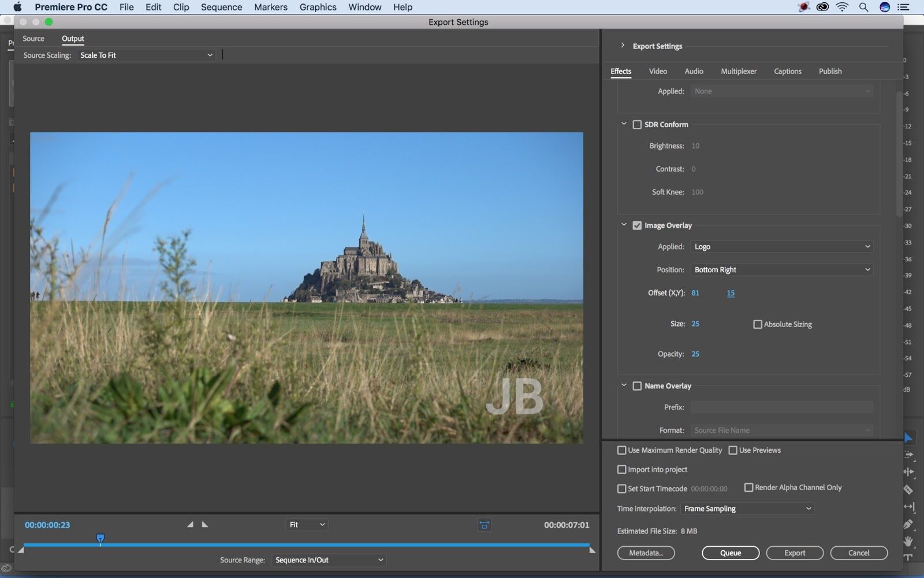Click the Image Overlay Size value
924x578 pixels.
[695, 324]
